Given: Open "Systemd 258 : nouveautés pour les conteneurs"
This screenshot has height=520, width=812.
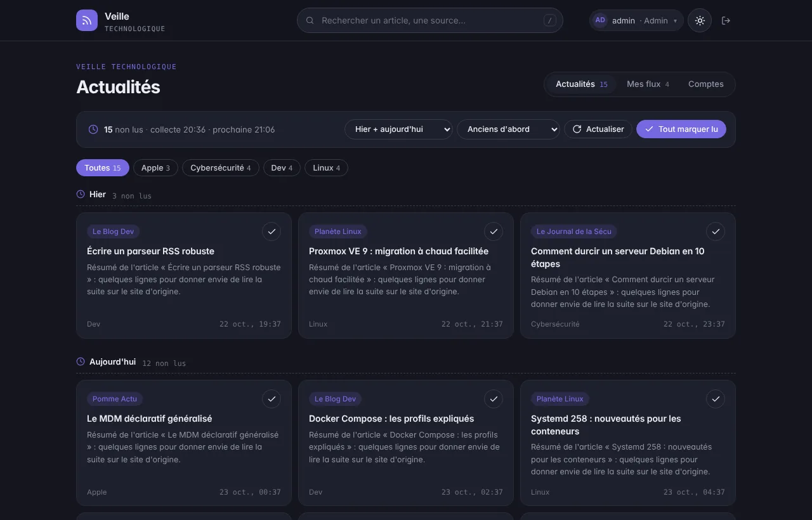Looking at the screenshot, I should [x=606, y=425].
